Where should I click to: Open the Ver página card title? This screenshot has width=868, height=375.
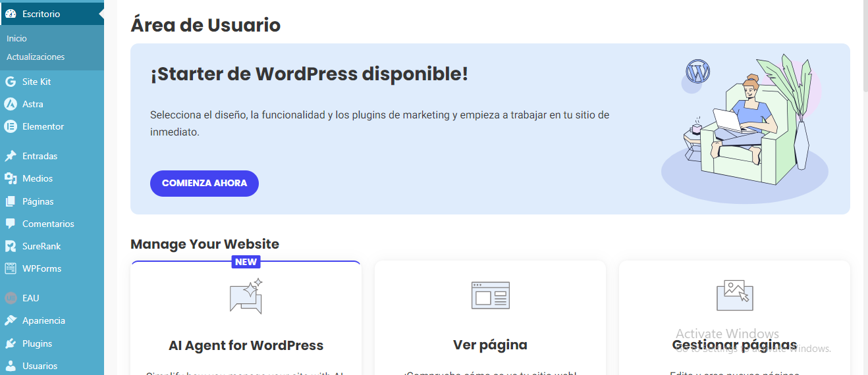[490, 345]
